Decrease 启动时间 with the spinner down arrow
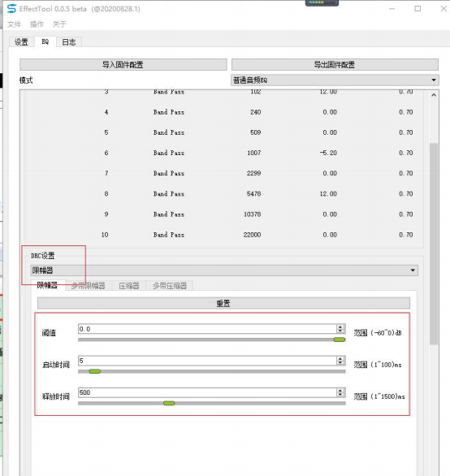Image resolution: width=450 pixels, height=476 pixels. (340, 363)
